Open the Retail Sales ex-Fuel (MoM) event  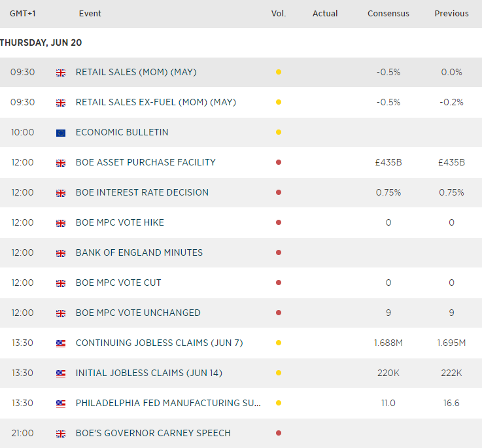click(156, 102)
